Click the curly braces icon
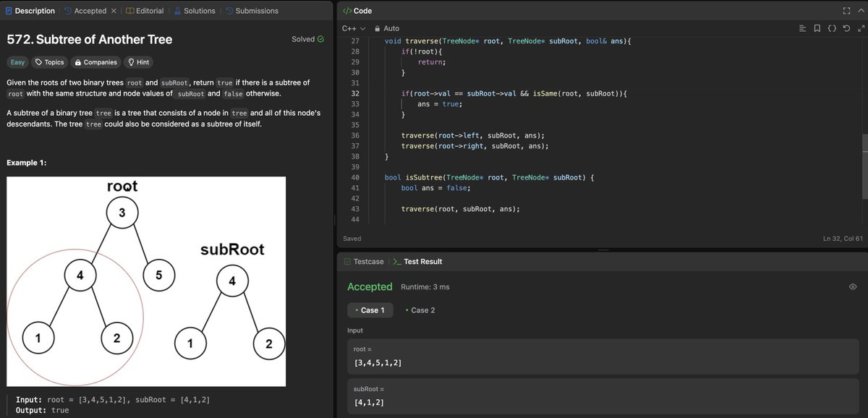This screenshot has width=868, height=418. pyautogui.click(x=832, y=28)
